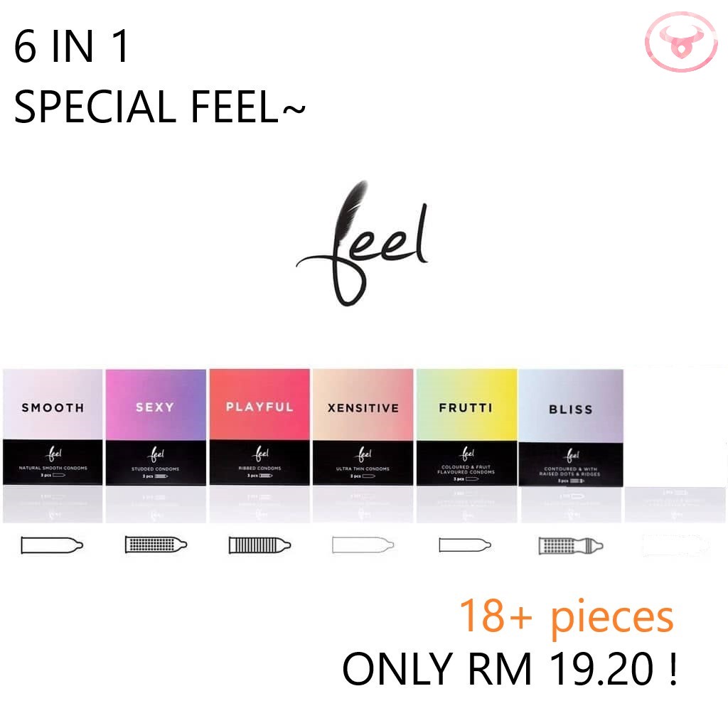Click the orange 18+ pieces text
Image resolution: width=728 pixels, height=728 pixels.
coord(566,616)
